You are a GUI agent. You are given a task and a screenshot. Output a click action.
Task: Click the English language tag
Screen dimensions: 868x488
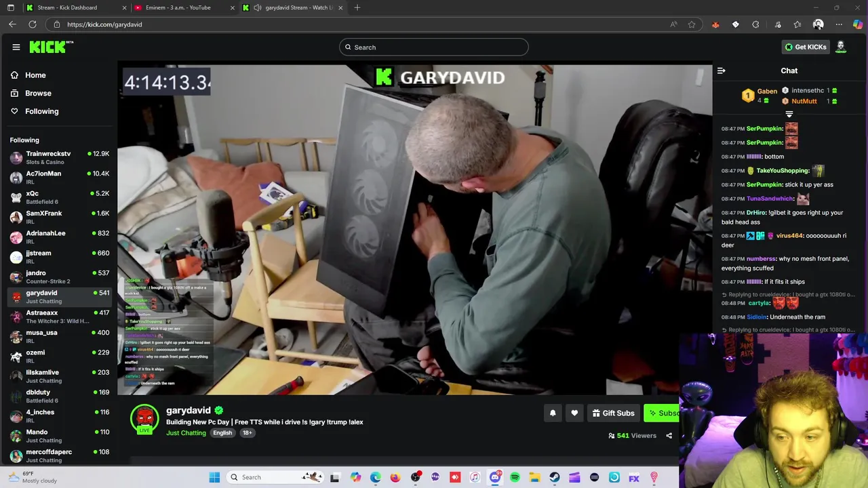pos(222,433)
